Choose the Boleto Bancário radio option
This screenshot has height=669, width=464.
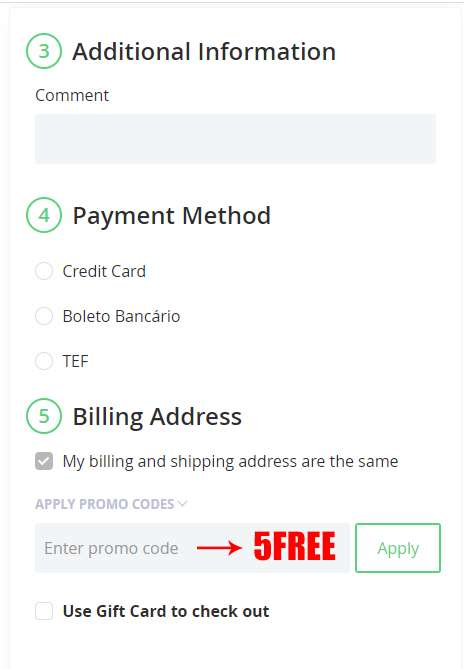click(44, 316)
